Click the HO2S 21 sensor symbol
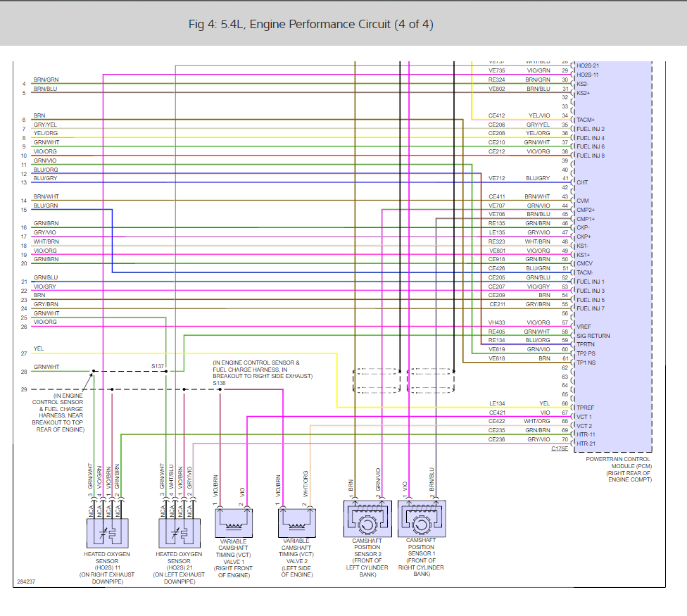This screenshot has width=687, height=616. click(179, 533)
